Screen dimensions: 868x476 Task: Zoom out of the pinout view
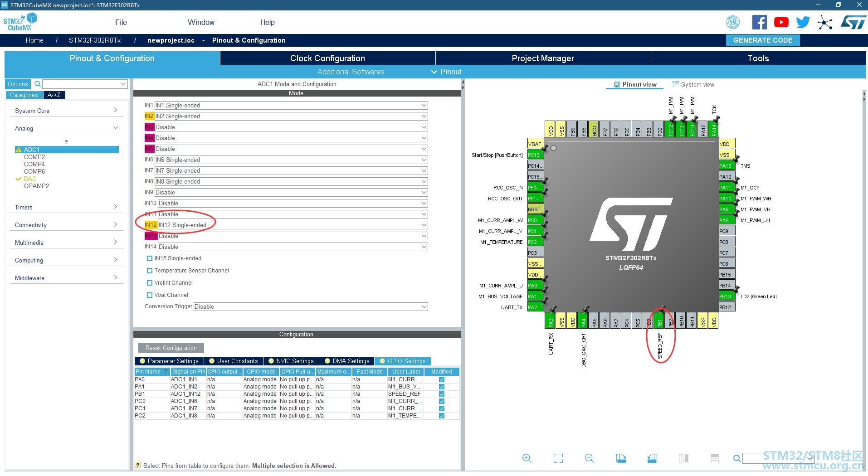[x=589, y=458]
